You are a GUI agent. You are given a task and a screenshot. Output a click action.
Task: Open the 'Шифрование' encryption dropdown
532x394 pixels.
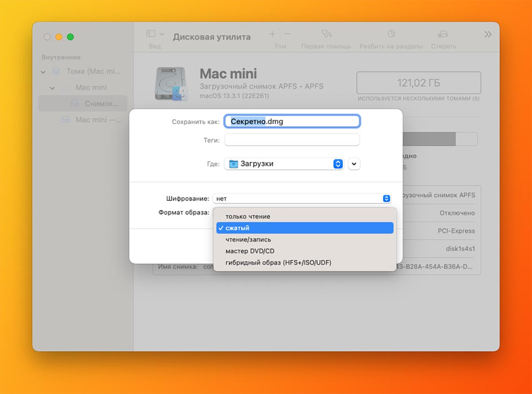tap(302, 199)
